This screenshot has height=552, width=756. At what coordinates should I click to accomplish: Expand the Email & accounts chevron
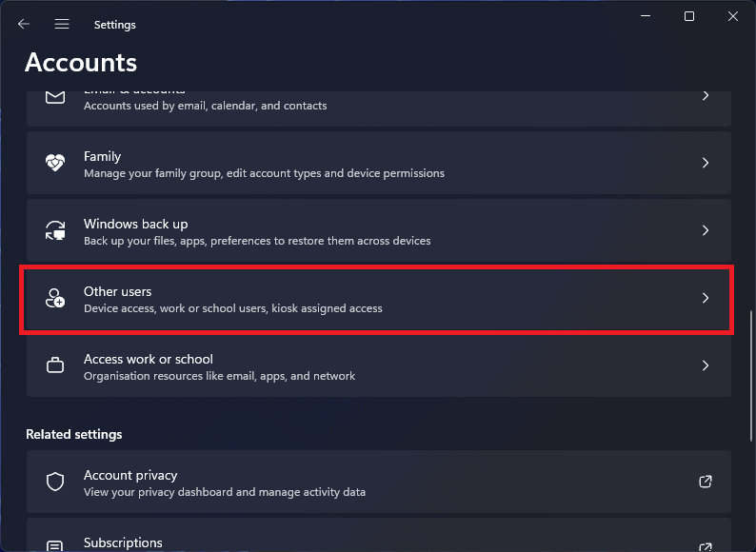[706, 96]
